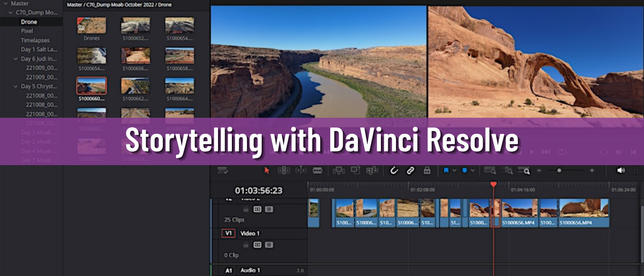Click the Audio 1 track name
The width and height of the screenshot is (644, 276).
click(x=251, y=270)
